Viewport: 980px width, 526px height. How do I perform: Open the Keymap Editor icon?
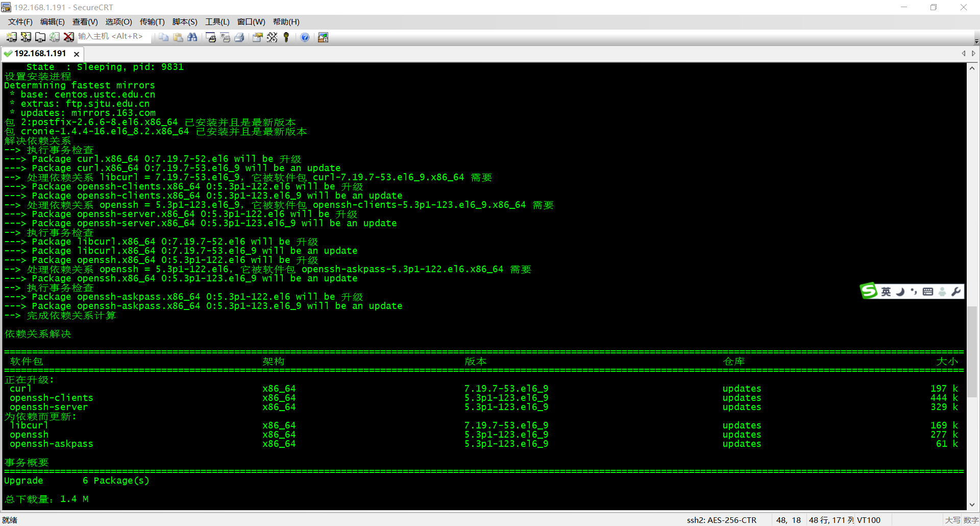272,37
